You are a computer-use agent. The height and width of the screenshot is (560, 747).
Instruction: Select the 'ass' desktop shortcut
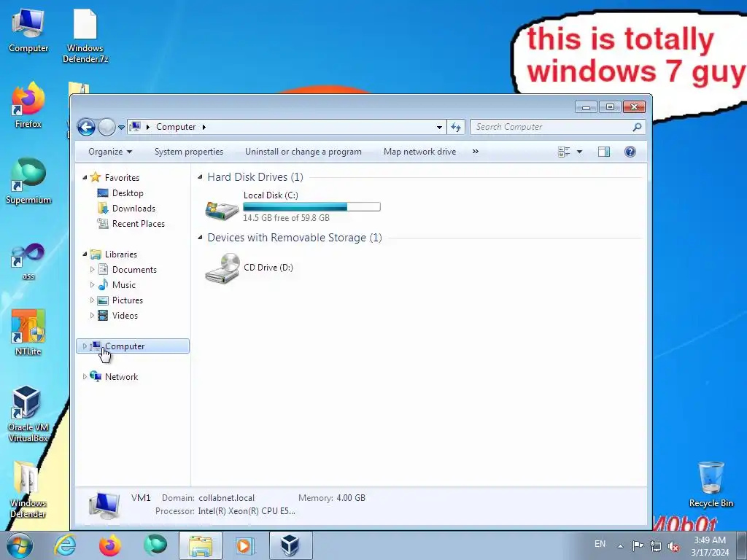28,261
